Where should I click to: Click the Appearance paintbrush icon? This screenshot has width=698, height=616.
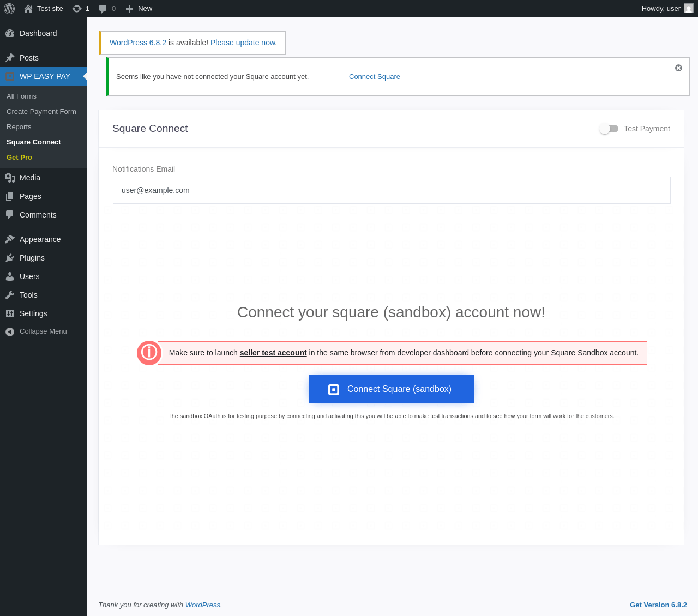pyautogui.click(x=10, y=239)
